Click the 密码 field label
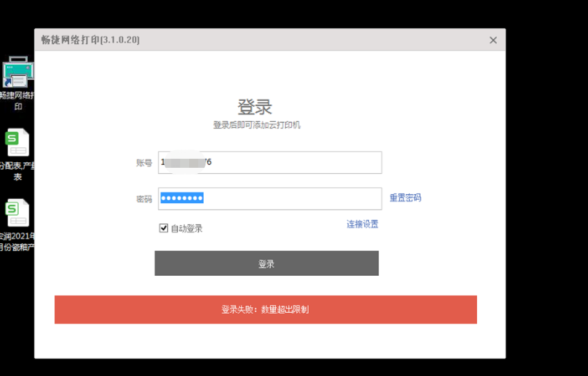588x376 pixels. [144, 199]
